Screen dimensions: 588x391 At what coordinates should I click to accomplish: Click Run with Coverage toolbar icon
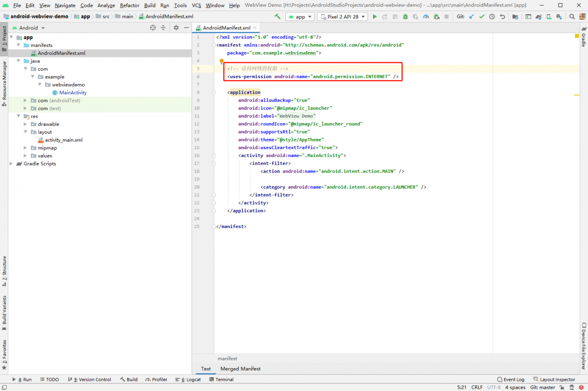coord(415,17)
